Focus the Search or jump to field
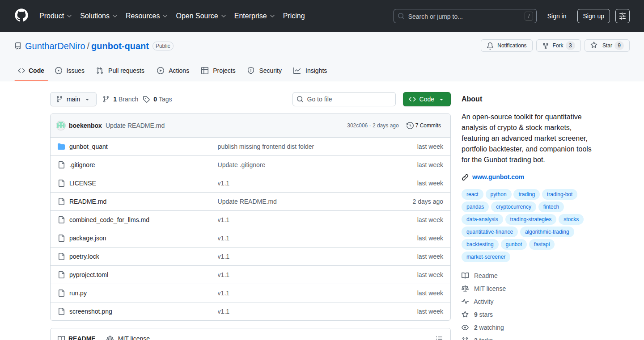Viewport: 644px width, 340px height. [465, 16]
